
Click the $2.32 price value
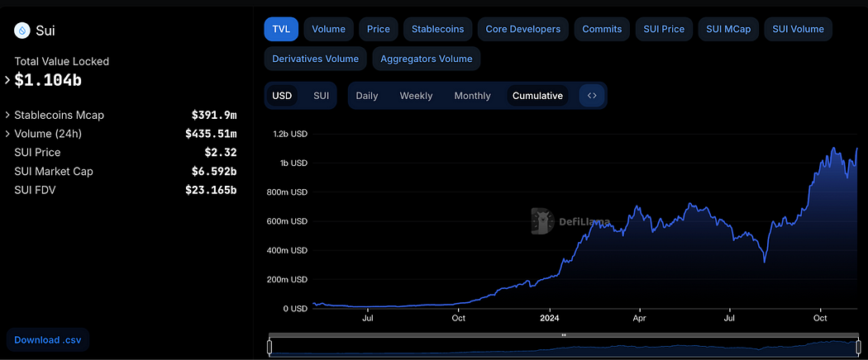point(221,152)
